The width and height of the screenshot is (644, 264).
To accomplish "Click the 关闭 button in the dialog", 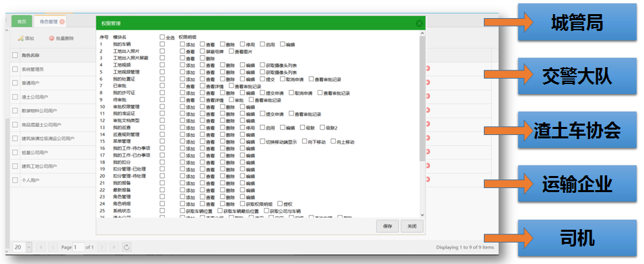I will click(x=412, y=226).
